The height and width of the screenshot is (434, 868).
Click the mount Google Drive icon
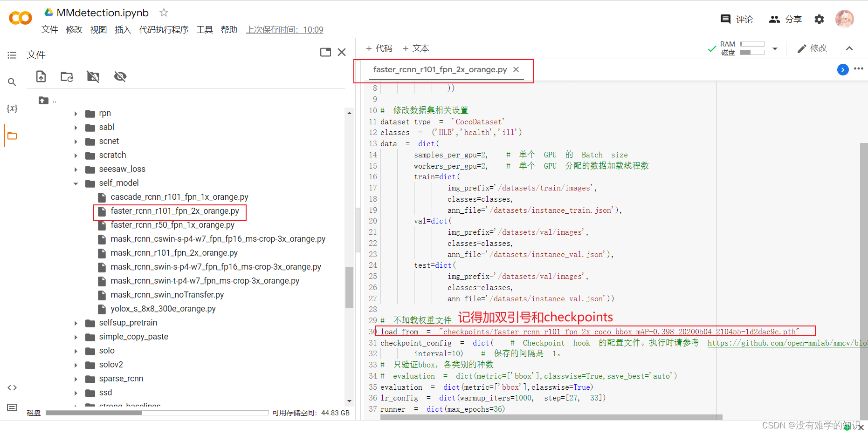[93, 76]
